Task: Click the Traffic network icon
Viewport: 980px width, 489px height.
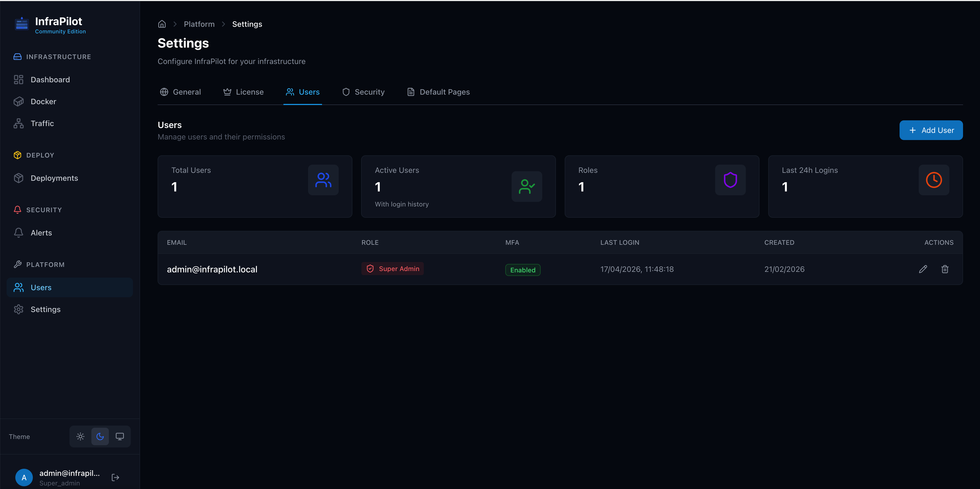Action: [18, 123]
